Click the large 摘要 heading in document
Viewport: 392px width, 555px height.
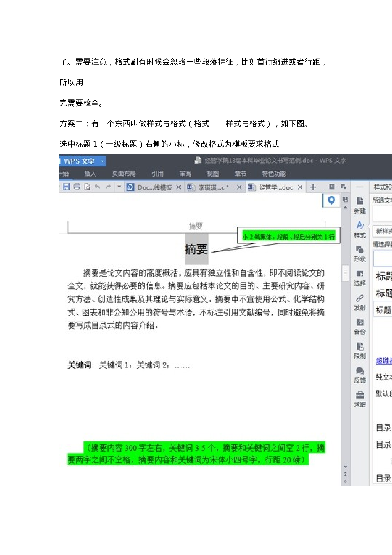(196, 249)
